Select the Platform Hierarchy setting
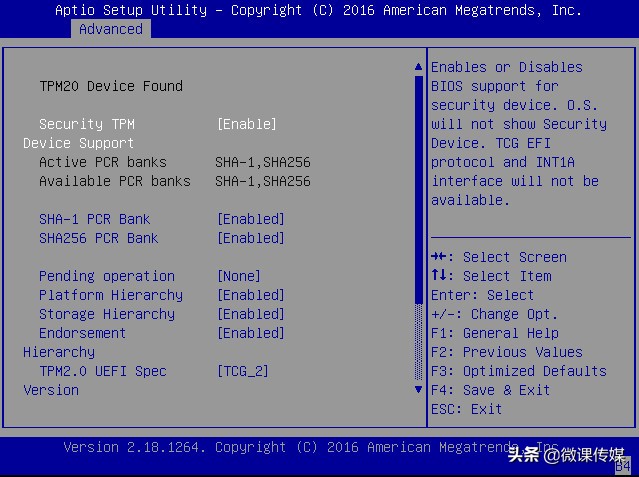The image size is (639, 477). pyautogui.click(x=111, y=295)
